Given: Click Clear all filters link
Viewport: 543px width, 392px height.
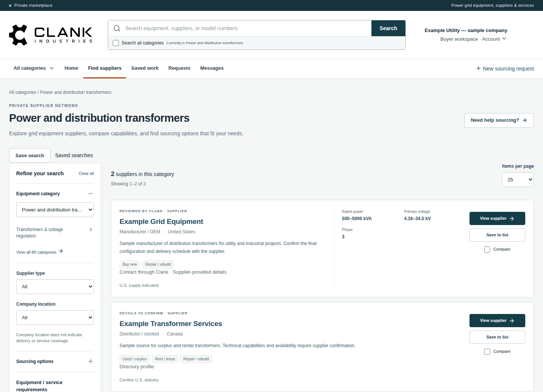Looking at the screenshot, I should (86, 173).
